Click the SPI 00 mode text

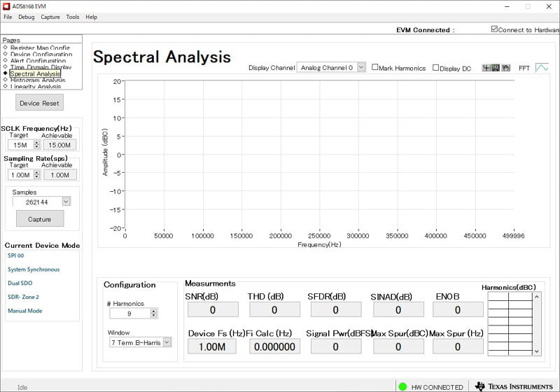click(16, 255)
